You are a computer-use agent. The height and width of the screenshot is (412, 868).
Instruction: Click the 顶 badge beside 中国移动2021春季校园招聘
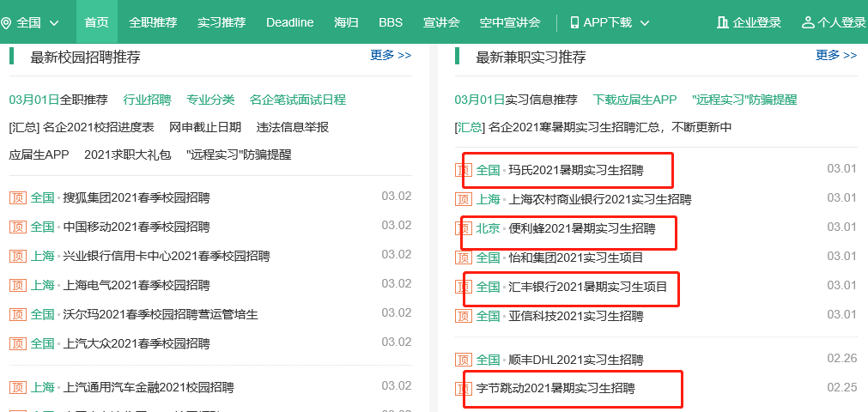tap(18, 227)
